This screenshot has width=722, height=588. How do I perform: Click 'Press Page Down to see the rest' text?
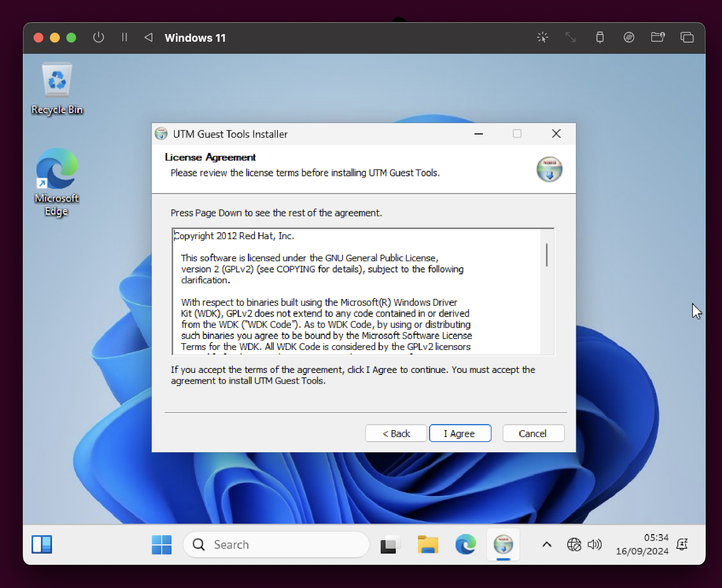(276, 213)
